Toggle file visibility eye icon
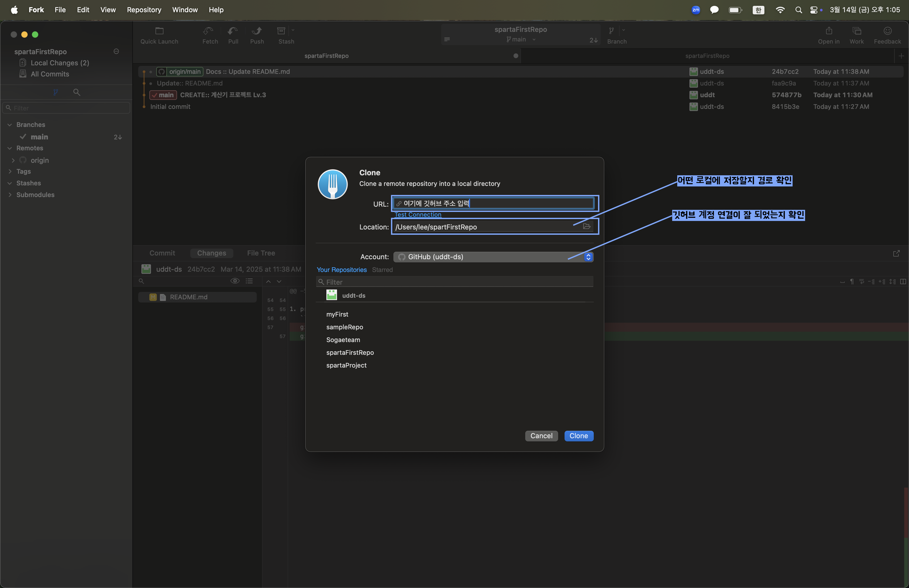 (235, 281)
